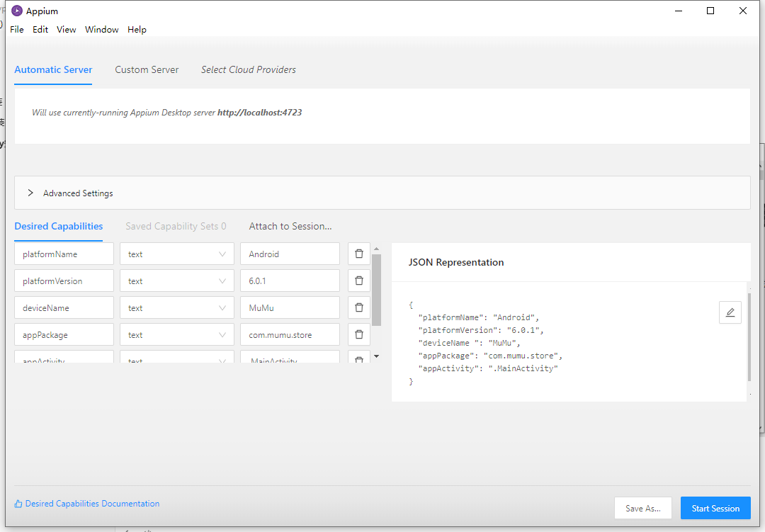The image size is (765, 532).
Task: Open type dropdown for platformVersion
Action: click(176, 281)
